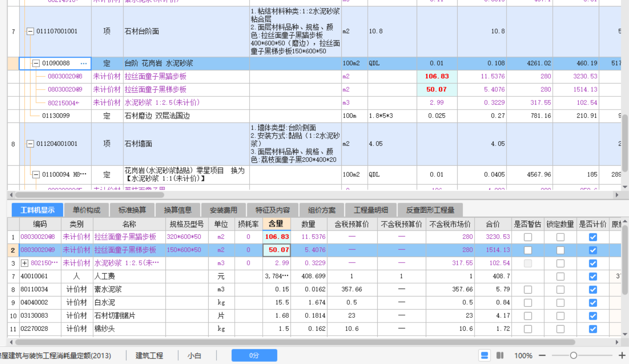Collapse item 011204001001 石材墙面
Viewport: 629px width, 364px height.
(30, 144)
